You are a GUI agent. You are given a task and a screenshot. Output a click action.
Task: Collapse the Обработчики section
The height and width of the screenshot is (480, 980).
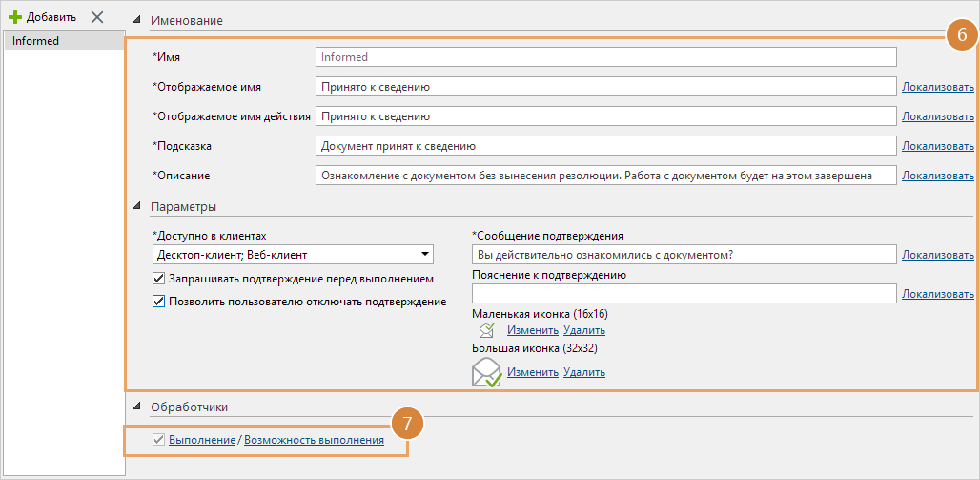[137, 407]
